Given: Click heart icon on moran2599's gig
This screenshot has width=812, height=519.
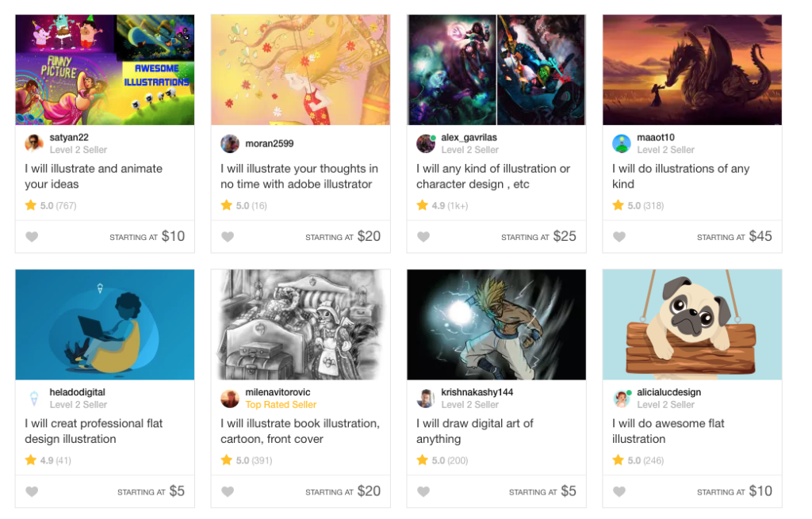Looking at the screenshot, I should 228,236.
